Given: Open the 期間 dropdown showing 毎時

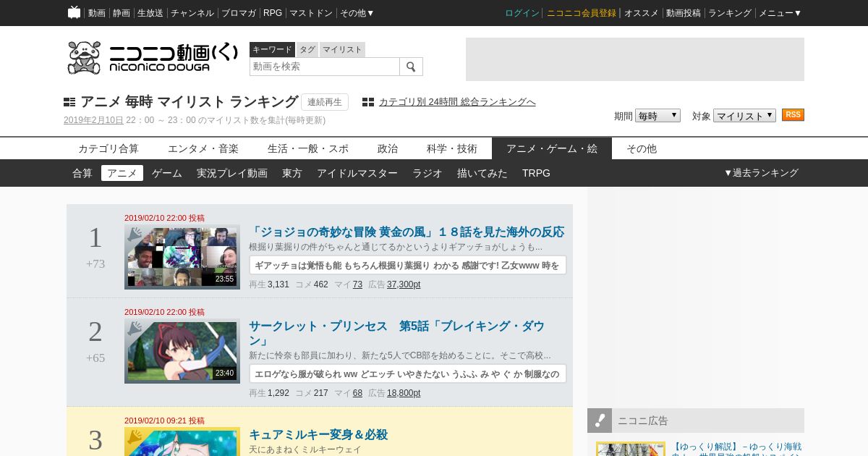Looking at the screenshot, I should (x=658, y=116).
